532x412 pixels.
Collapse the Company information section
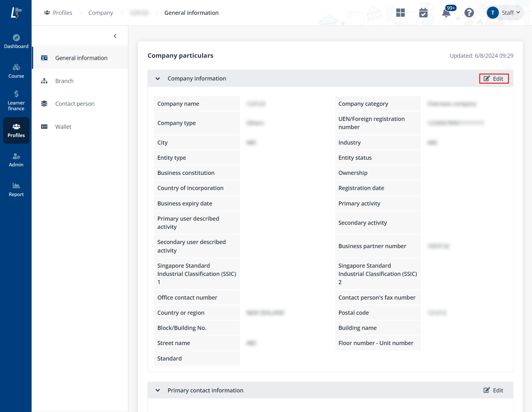pos(158,79)
